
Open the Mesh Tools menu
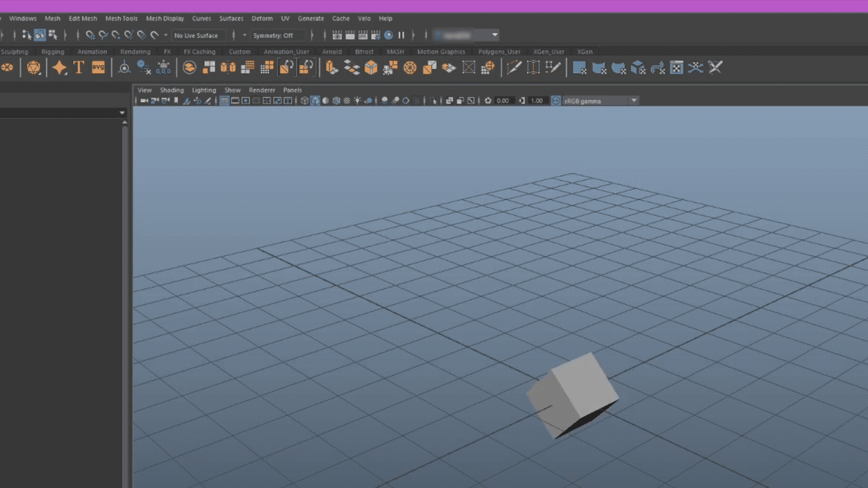pyautogui.click(x=121, y=18)
